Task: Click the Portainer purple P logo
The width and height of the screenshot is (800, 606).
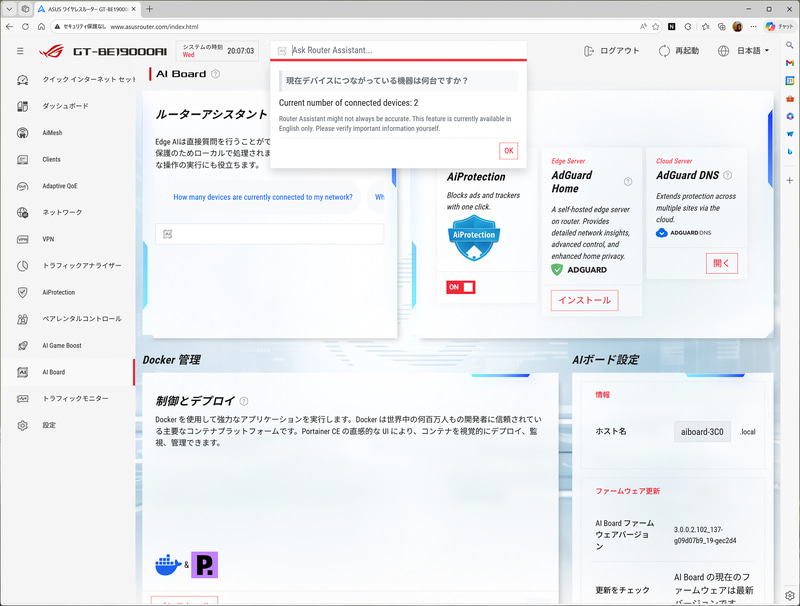Action: (x=205, y=565)
